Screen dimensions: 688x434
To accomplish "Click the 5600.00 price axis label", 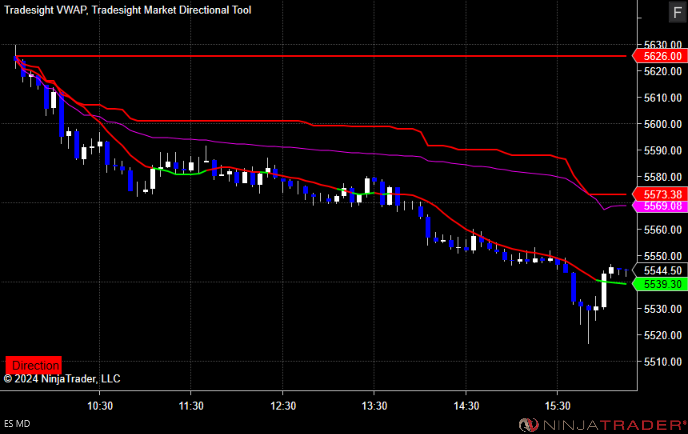I will (x=663, y=124).
